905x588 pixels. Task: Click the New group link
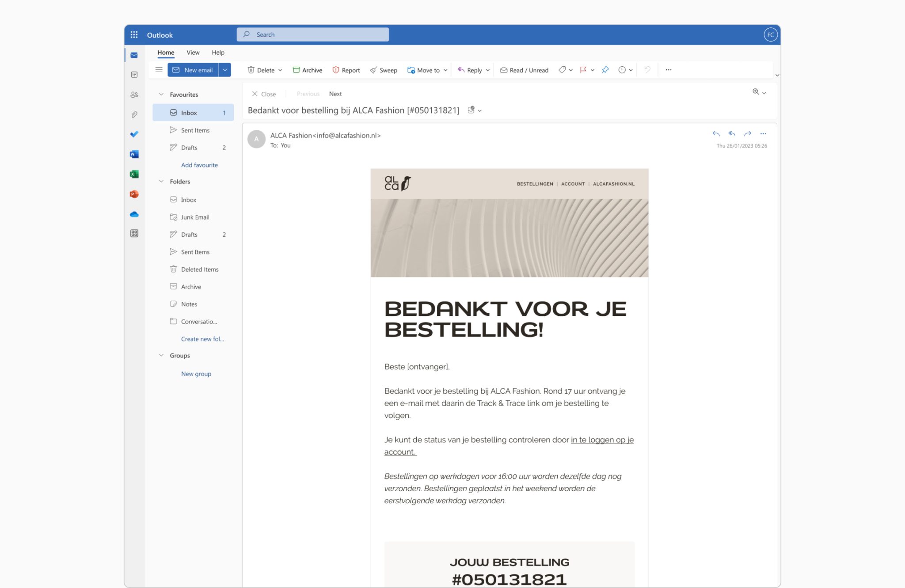(196, 374)
